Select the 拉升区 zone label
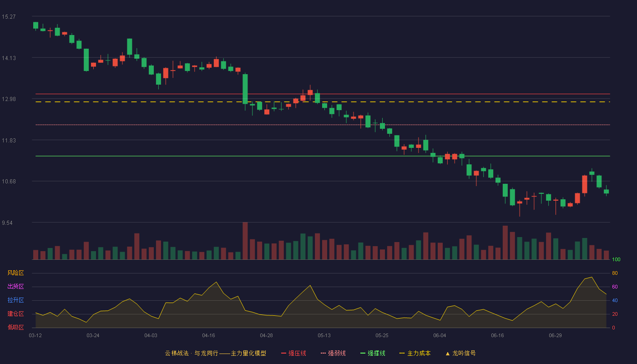 tap(15, 300)
